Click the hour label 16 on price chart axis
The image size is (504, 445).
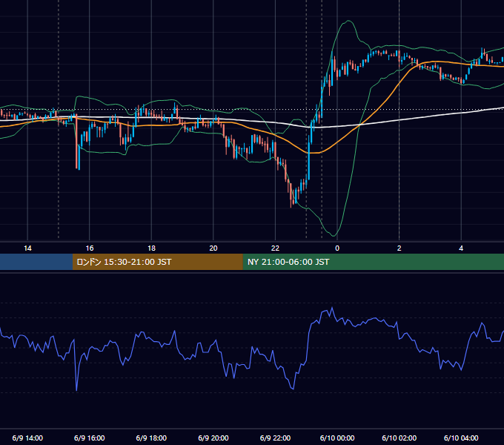coord(90,248)
